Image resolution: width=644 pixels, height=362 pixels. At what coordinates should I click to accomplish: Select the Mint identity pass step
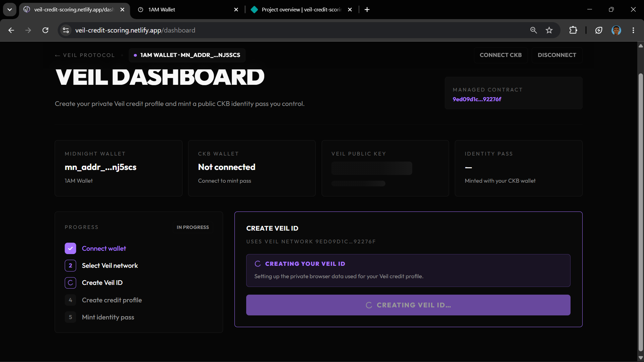pyautogui.click(x=108, y=317)
